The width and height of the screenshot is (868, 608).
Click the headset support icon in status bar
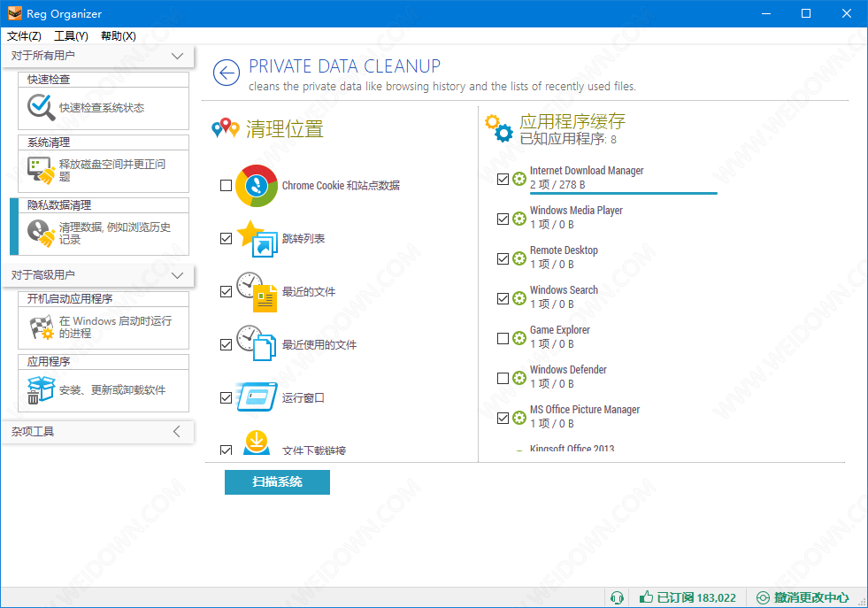[x=617, y=597]
